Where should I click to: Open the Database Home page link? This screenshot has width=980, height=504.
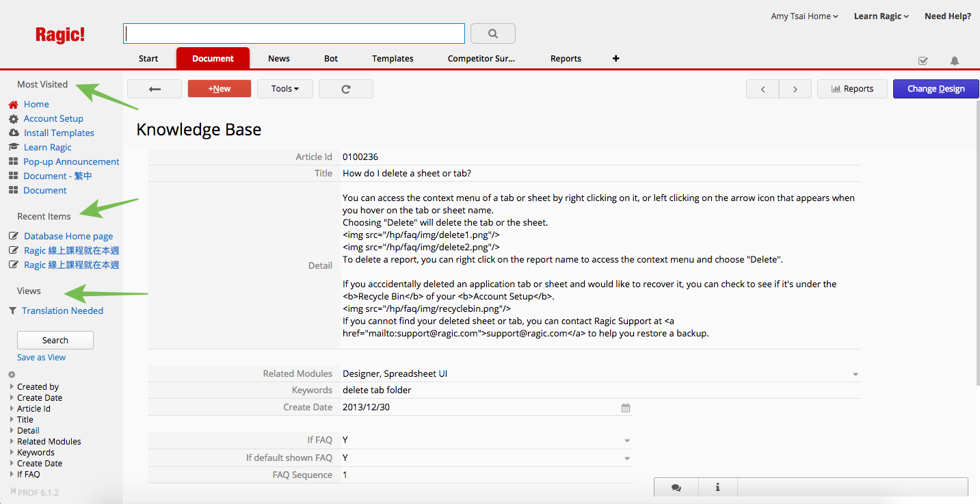pyautogui.click(x=68, y=236)
